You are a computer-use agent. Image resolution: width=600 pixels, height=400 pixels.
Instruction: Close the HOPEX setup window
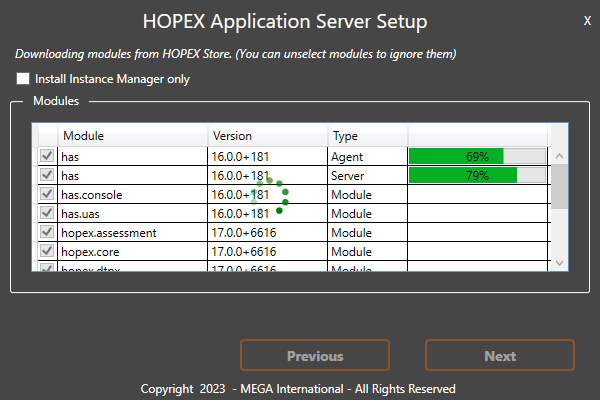[587, 21]
